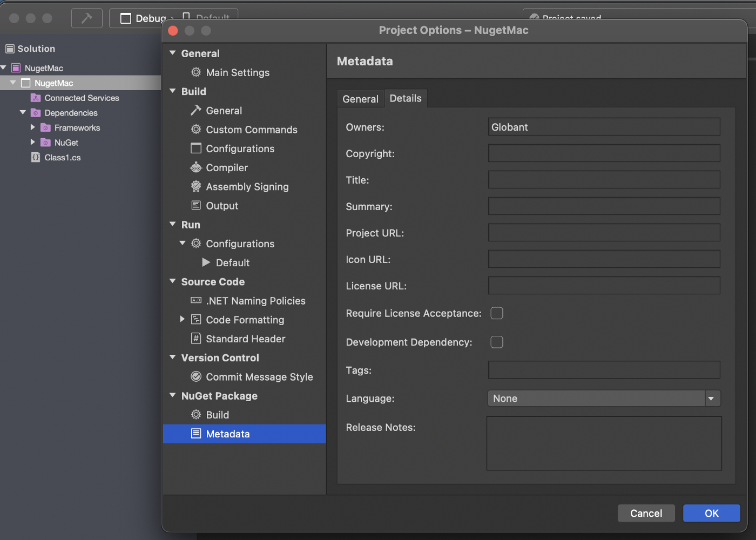The height and width of the screenshot is (540, 756).
Task: Click the selected NugetMac project icon
Action: (x=25, y=83)
